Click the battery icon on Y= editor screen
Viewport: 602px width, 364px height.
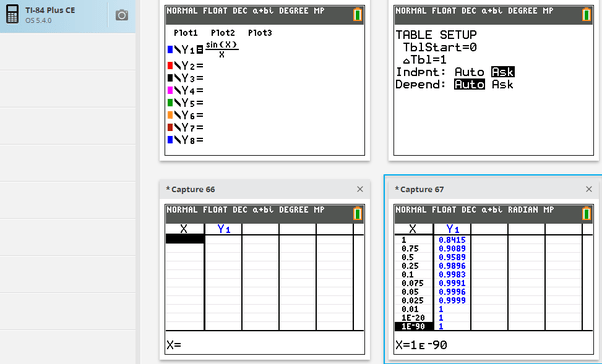[357, 15]
